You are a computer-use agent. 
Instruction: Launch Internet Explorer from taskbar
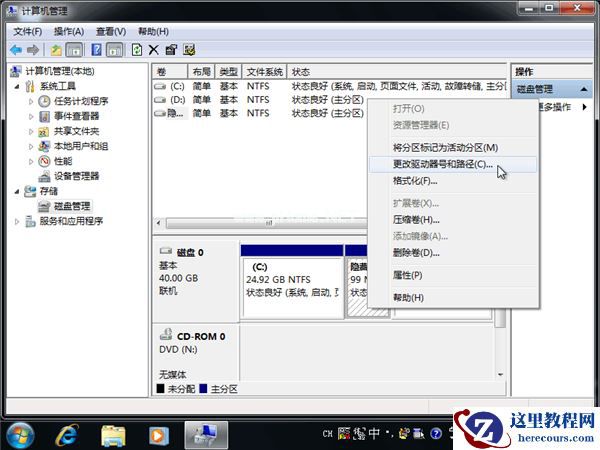click(x=67, y=435)
